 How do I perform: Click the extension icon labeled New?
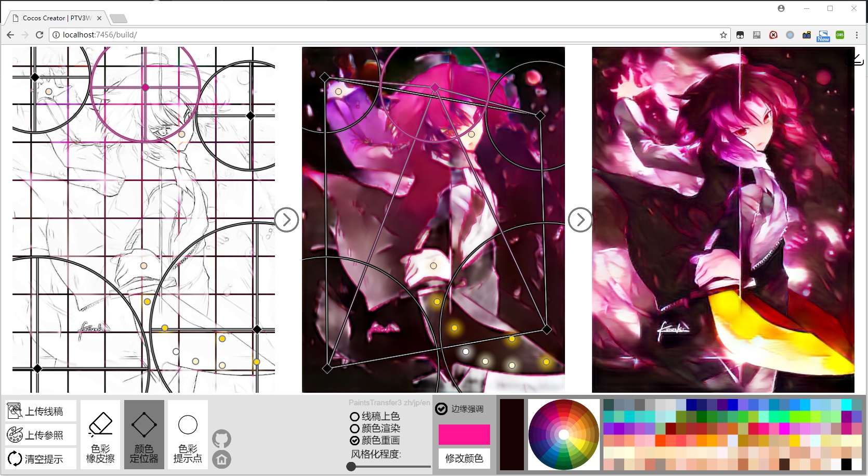(x=823, y=35)
